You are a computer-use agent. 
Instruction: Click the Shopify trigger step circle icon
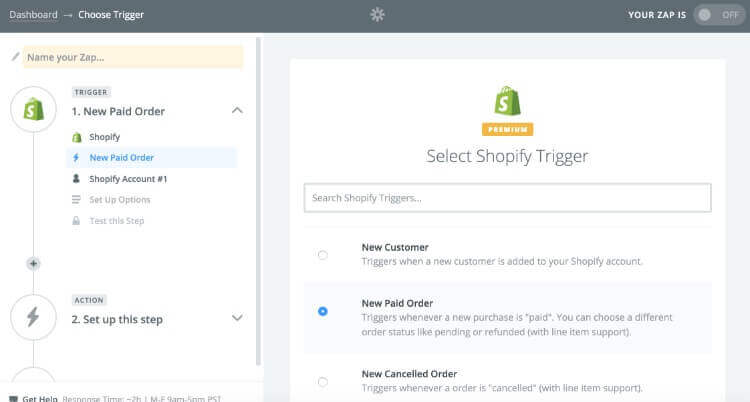pyautogui.click(x=33, y=108)
